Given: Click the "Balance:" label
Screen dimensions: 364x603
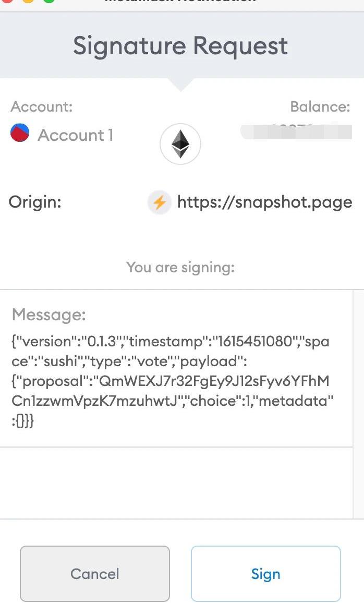Looking at the screenshot, I should pyautogui.click(x=320, y=107).
